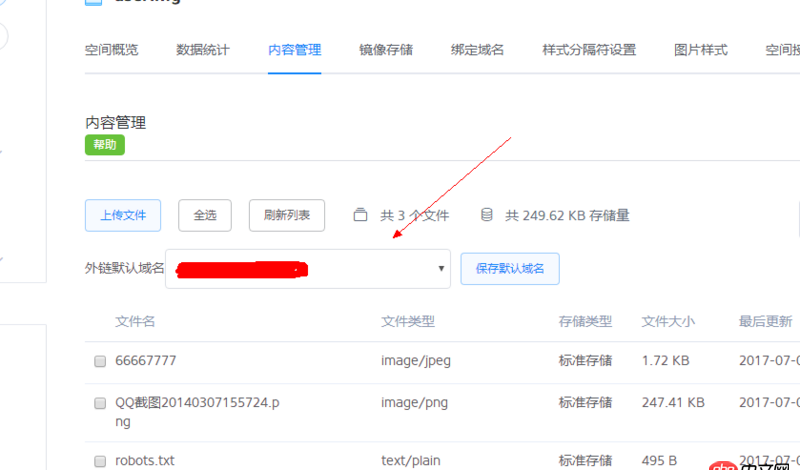Click the storage database icon

coord(487,215)
